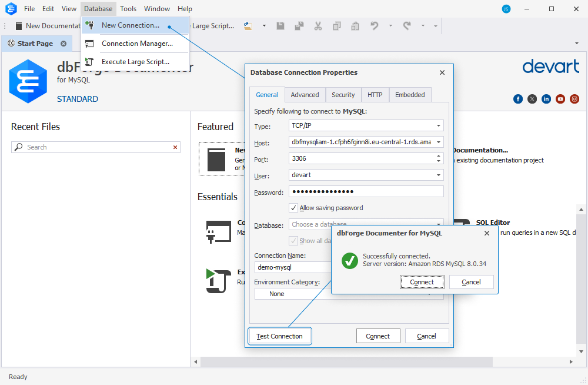Clear the Recent Files search with red x

click(175, 147)
